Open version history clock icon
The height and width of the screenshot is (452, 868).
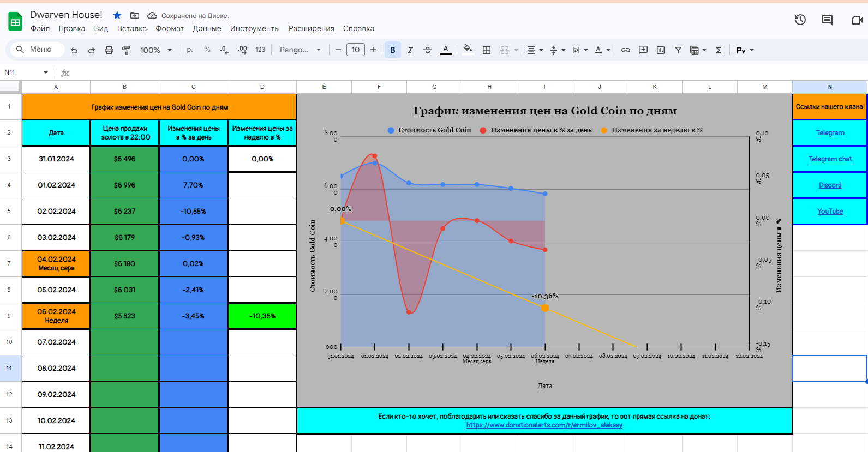tap(800, 20)
